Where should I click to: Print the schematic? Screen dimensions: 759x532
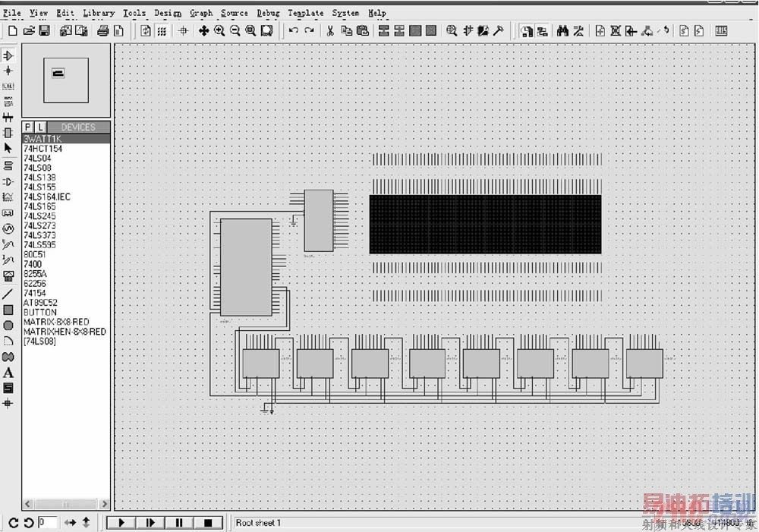(102, 31)
